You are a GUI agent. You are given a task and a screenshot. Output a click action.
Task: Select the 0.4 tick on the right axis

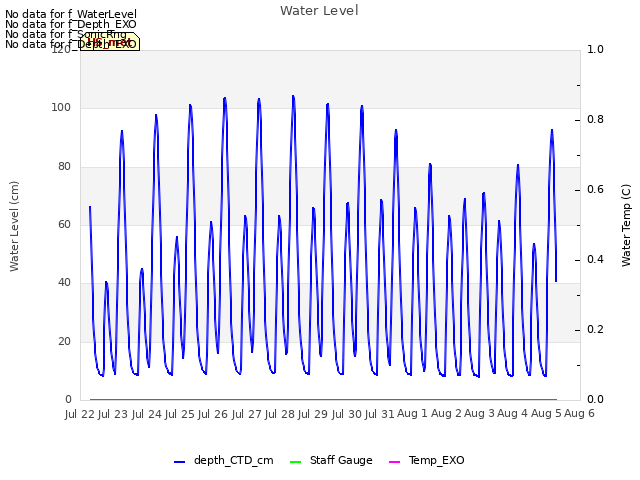coord(595,260)
